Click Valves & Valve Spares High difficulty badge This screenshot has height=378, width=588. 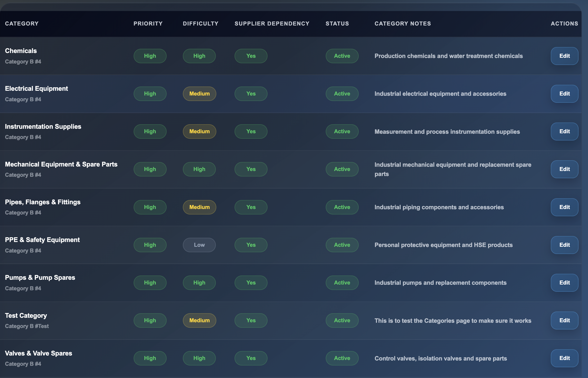click(x=199, y=358)
